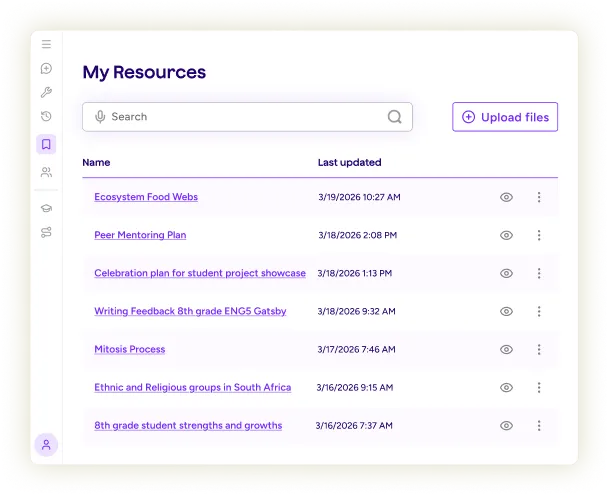Open Ecosystem Food Webs resource
Viewport: 609px width, 496px height.
pyautogui.click(x=146, y=197)
